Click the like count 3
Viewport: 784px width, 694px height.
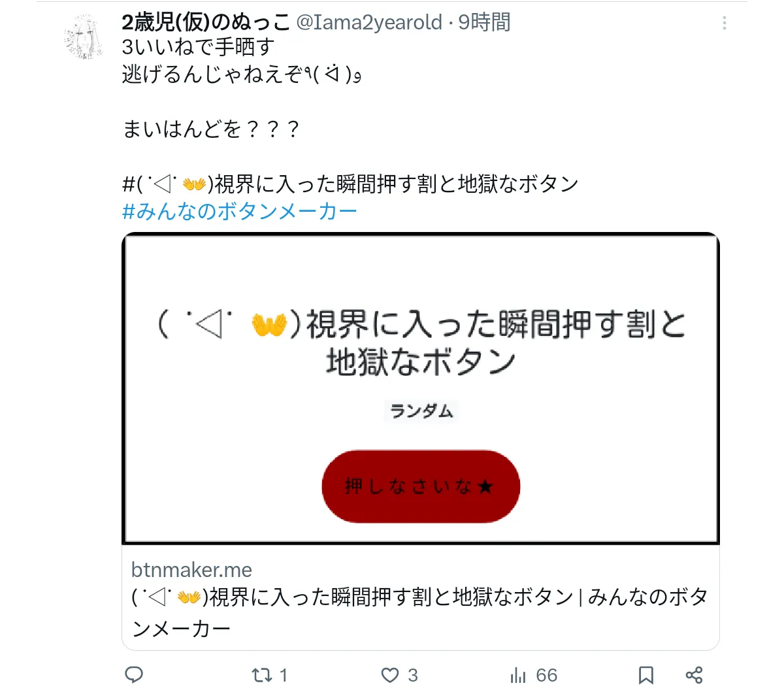(413, 675)
